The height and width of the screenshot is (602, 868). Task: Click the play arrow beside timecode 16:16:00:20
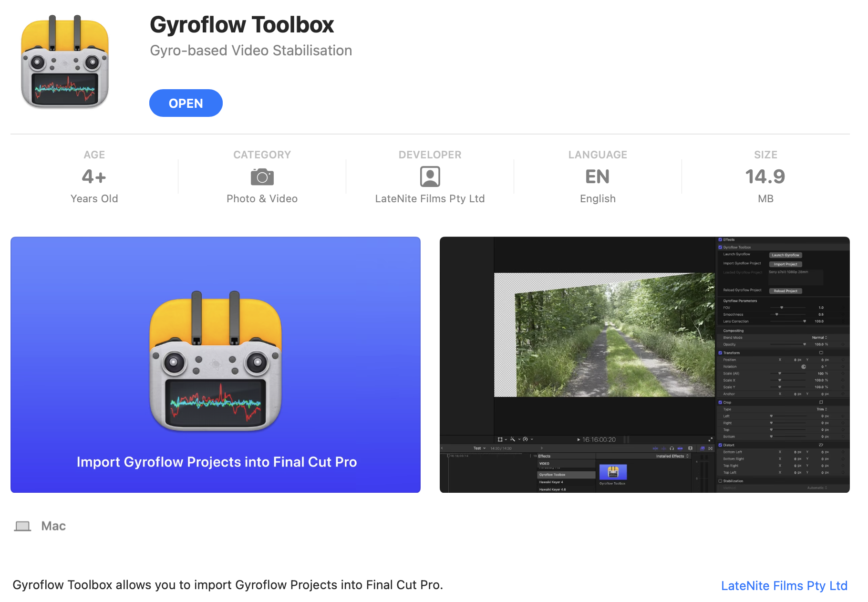coord(579,439)
